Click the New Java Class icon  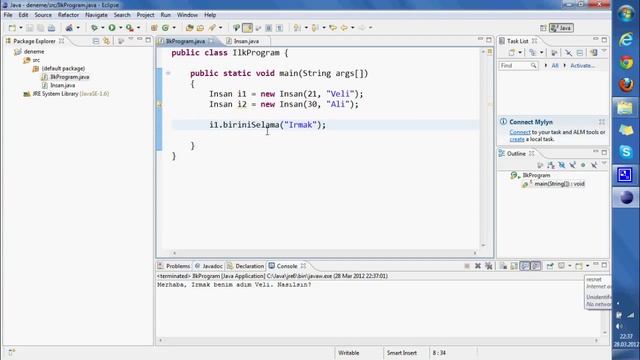coord(165,28)
